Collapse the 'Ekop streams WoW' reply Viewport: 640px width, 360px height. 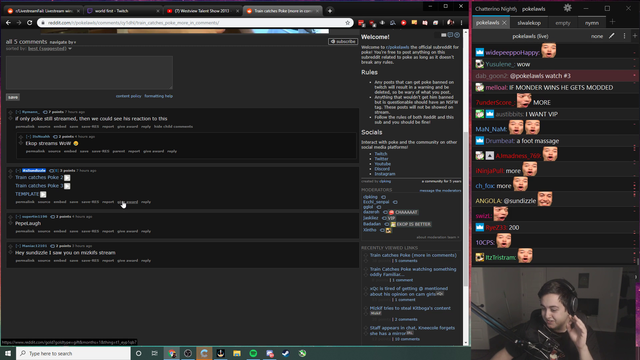point(28,137)
